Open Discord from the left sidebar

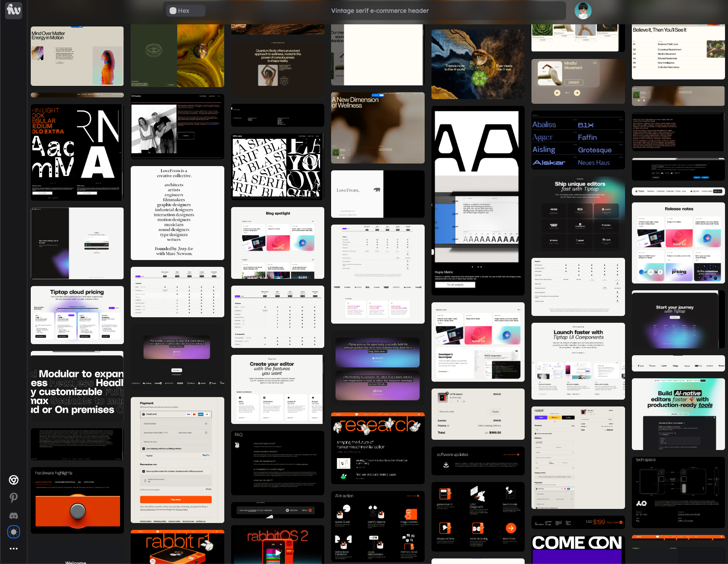13,515
